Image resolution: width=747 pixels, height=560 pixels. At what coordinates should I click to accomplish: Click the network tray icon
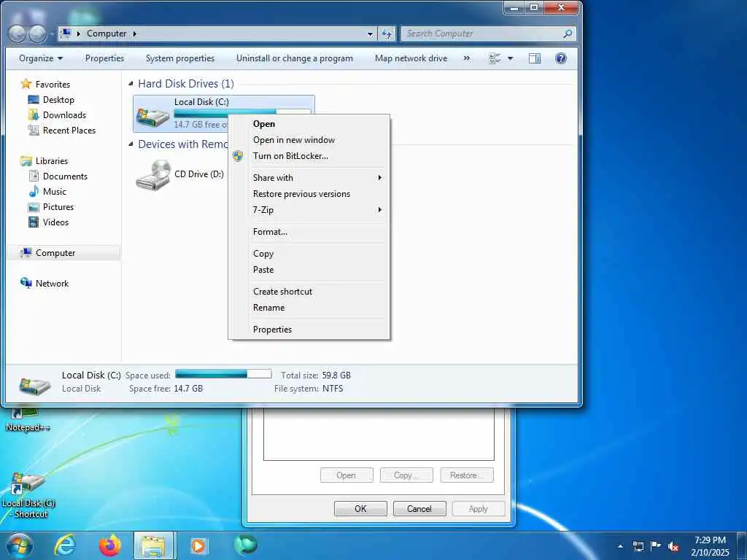tap(638, 546)
